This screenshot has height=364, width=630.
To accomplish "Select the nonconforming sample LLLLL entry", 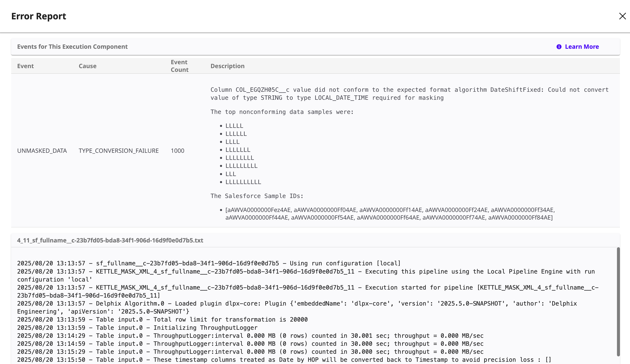I will click(234, 126).
